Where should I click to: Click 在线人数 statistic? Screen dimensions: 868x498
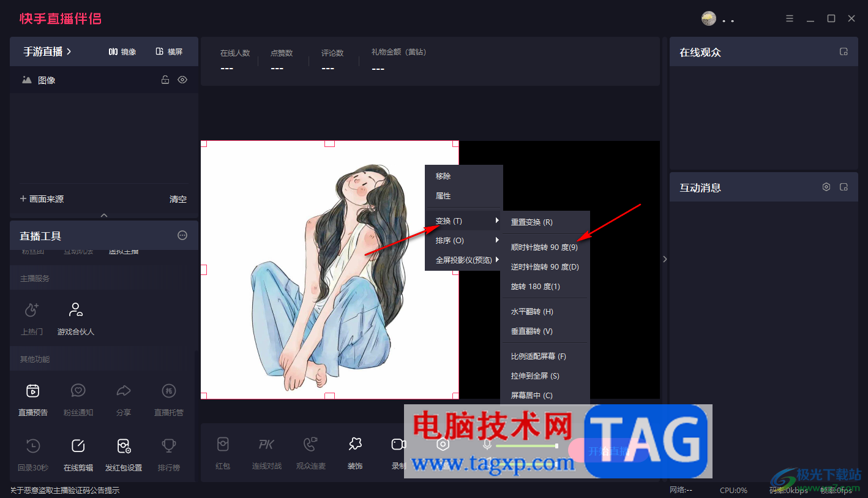[x=235, y=61]
